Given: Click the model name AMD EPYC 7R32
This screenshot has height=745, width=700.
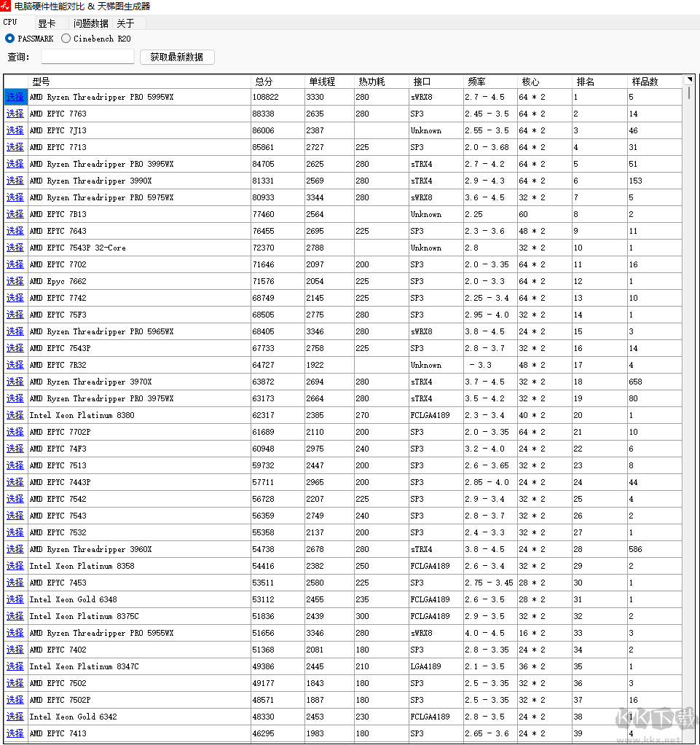Looking at the screenshot, I should 58,365.
